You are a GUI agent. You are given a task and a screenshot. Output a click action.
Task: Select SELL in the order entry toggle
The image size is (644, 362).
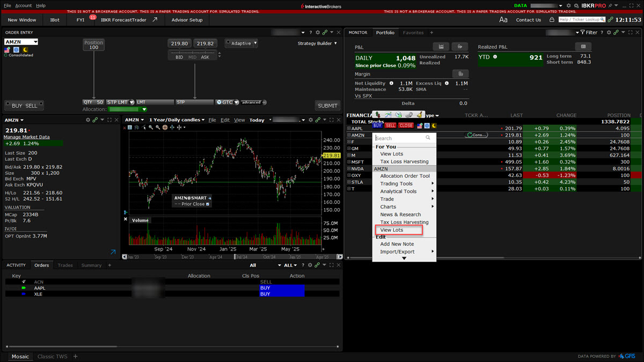click(32, 106)
